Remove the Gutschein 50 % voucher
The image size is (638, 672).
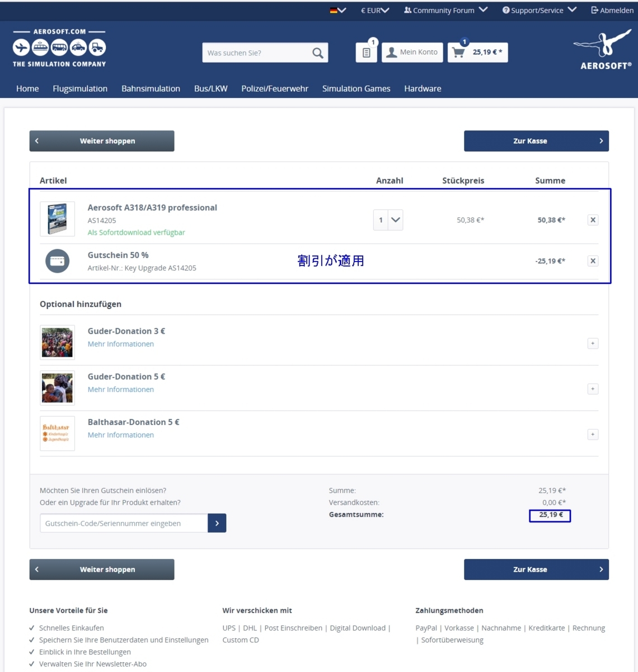pos(593,261)
